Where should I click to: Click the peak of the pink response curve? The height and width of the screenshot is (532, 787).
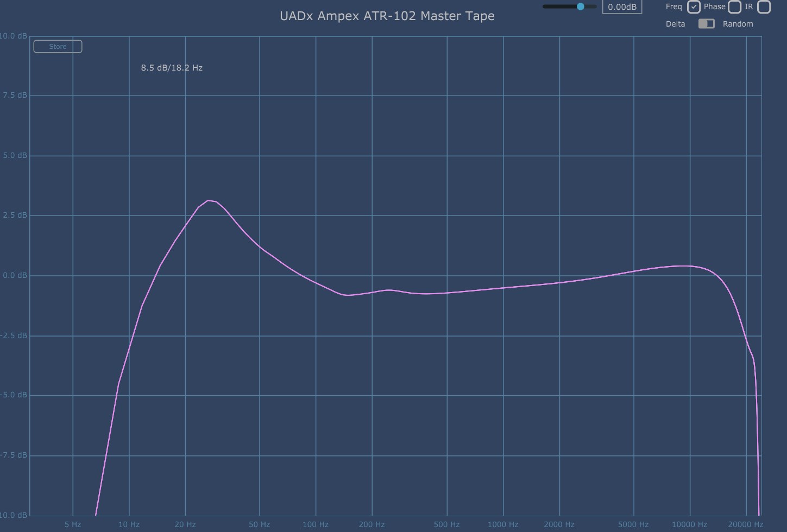tap(208, 200)
